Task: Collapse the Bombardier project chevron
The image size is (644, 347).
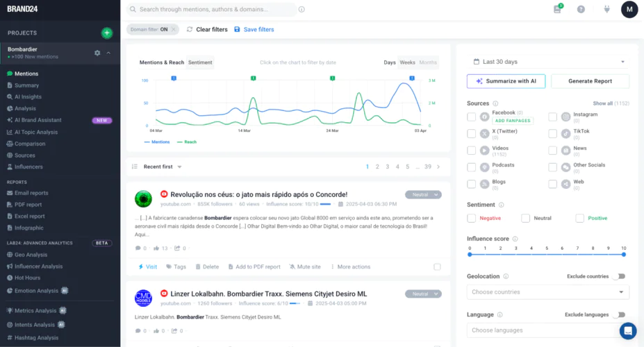Action: pyautogui.click(x=108, y=53)
